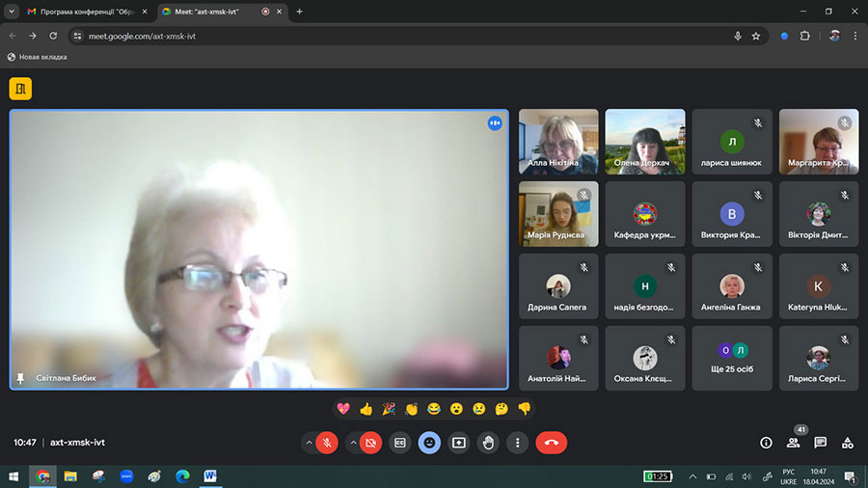The image size is (868, 488).
Task: Select Кафедра укрм... participant tile
Action: (645, 213)
